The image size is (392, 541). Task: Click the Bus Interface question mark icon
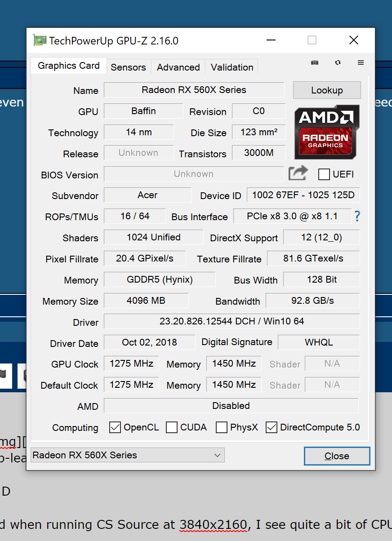pos(357,216)
